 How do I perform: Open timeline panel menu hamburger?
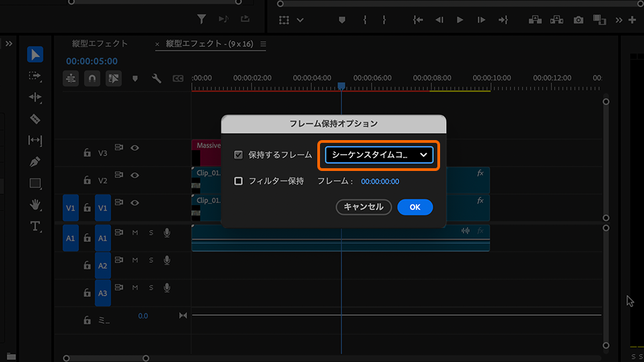(263, 44)
